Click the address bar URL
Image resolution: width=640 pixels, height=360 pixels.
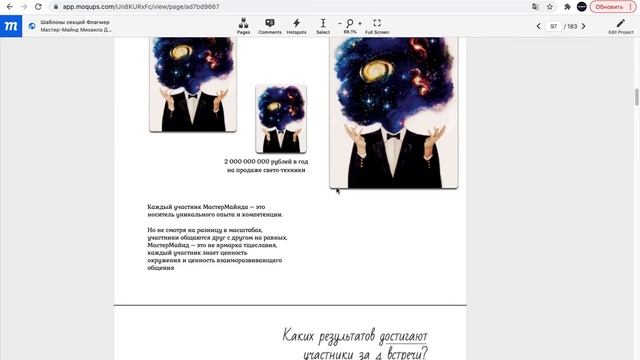[141, 7]
